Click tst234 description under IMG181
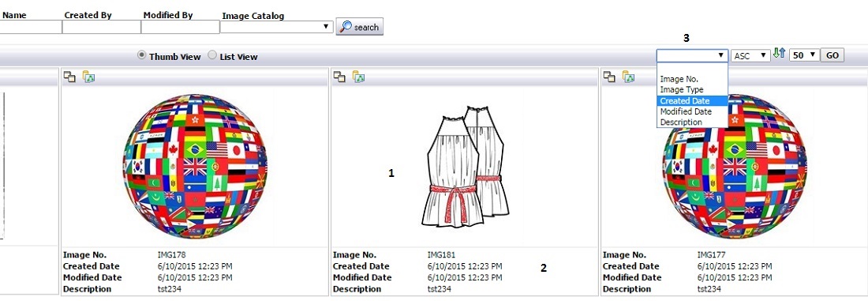This screenshot has height=301, width=868. (440, 289)
